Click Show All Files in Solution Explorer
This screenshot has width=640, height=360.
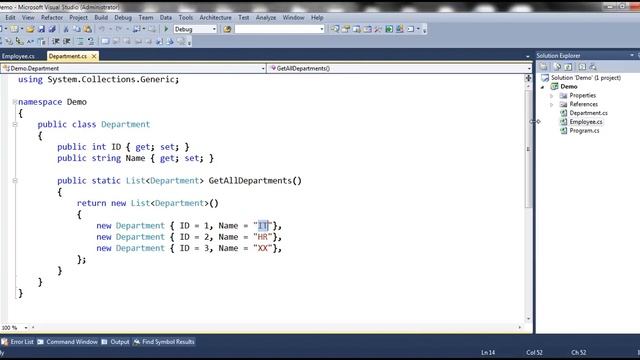coord(557,67)
